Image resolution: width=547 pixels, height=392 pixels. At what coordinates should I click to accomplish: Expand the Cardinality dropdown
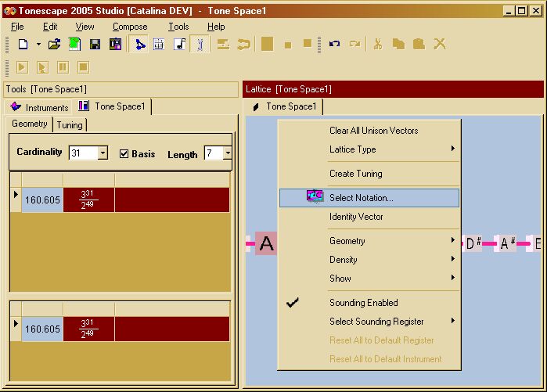[x=103, y=153]
